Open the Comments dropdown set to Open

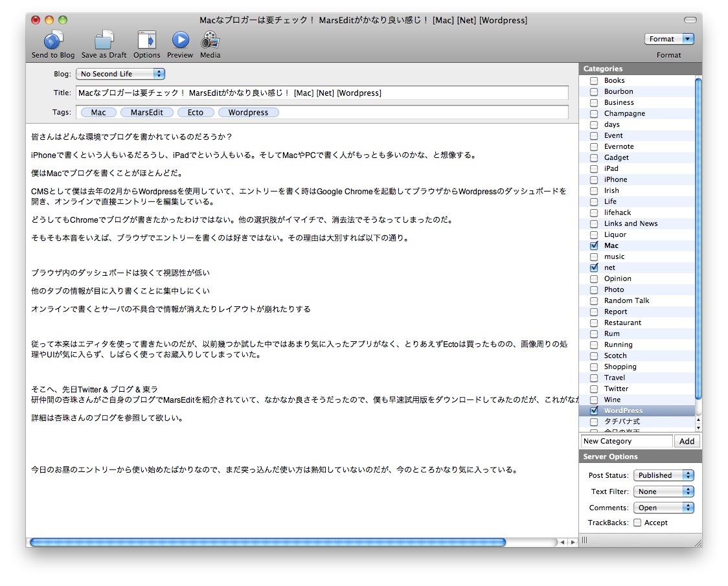point(663,508)
